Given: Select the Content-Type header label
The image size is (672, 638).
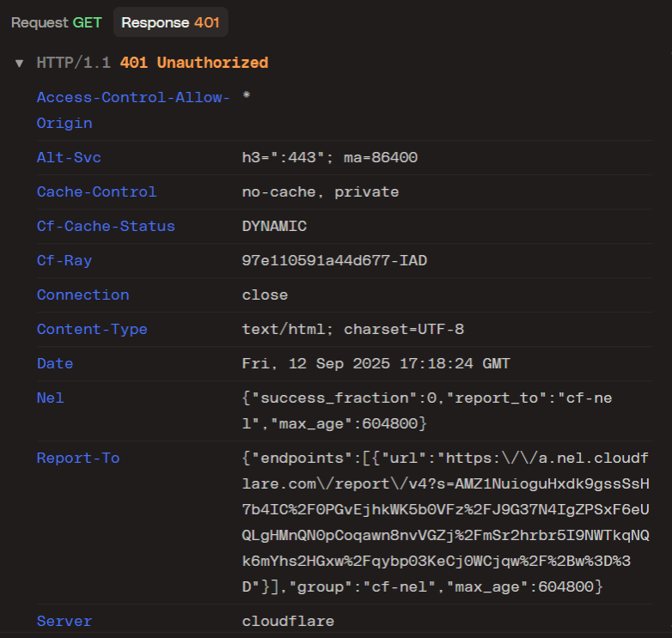Looking at the screenshot, I should click(92, 330).
